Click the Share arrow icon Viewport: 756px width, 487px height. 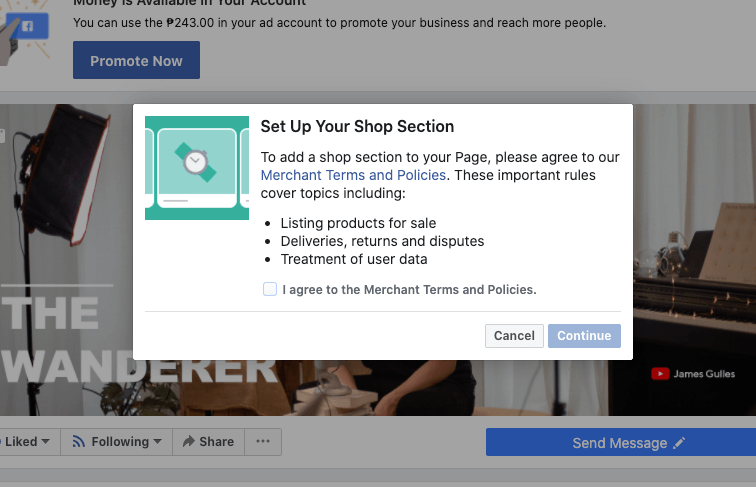[188, 442]
